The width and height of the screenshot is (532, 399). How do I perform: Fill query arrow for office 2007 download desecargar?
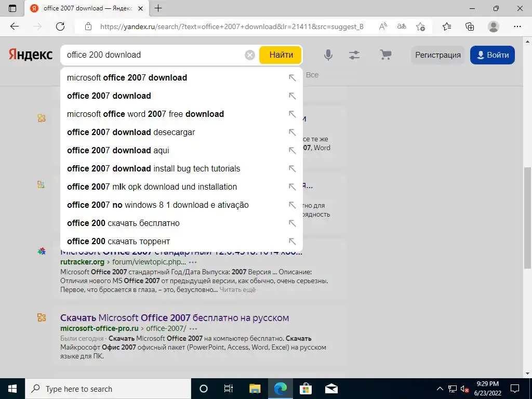292,132
